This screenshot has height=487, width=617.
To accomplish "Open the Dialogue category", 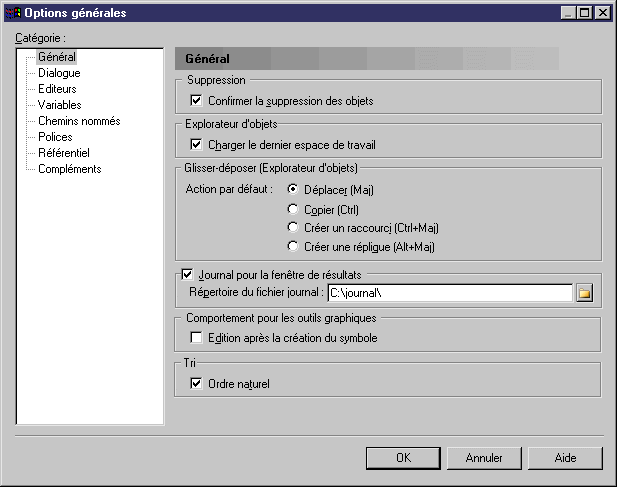I will (x=59, y=73).
